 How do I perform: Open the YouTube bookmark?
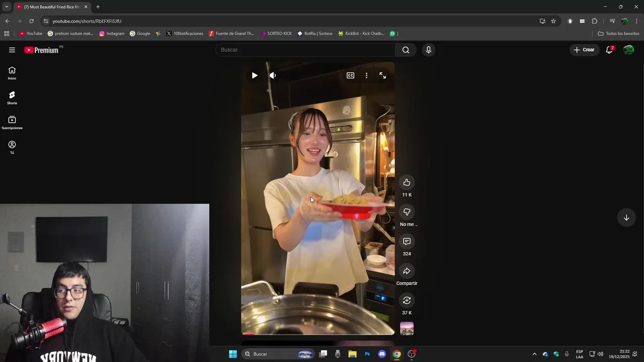coord(31,34)
